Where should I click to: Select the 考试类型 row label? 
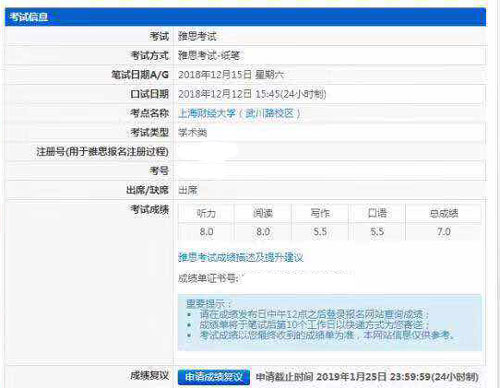(150, 133)
